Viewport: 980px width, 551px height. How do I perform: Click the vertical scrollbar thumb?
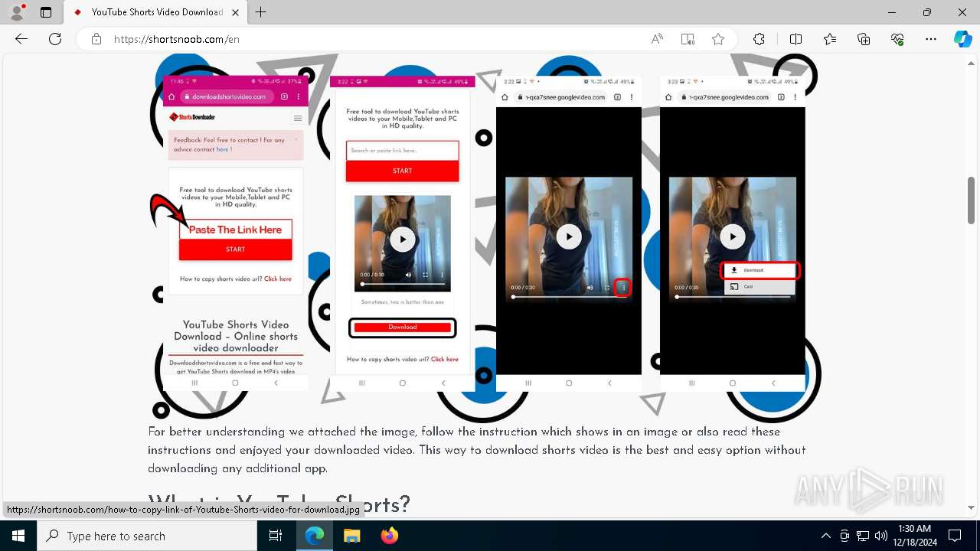click(972, 202)
